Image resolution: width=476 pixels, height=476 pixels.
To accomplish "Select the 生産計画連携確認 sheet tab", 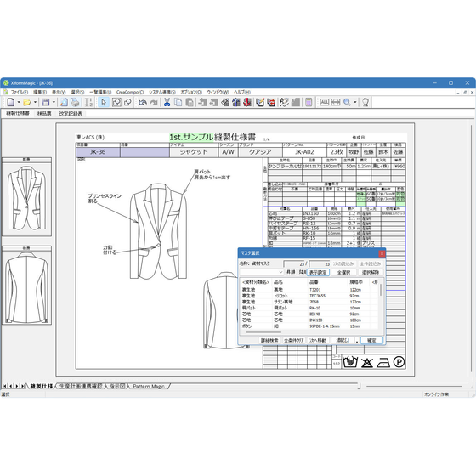I will point(81,387).
